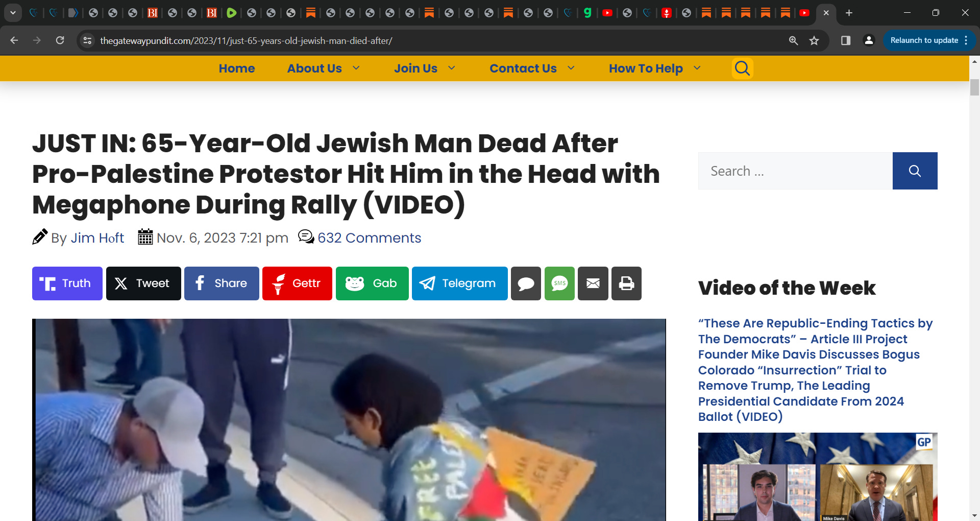Click the email share icon
This screenshot has height=521, width=980.
593,283
